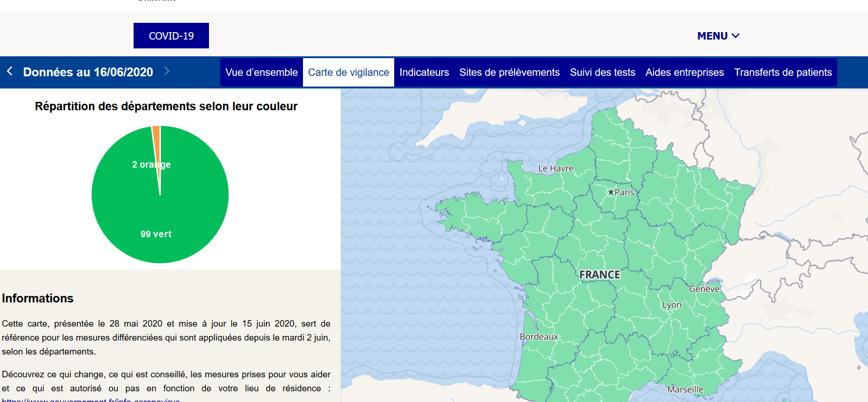View the Suivi des tests tab
This screenshot has width=868, height=402.
click(602, 73)
